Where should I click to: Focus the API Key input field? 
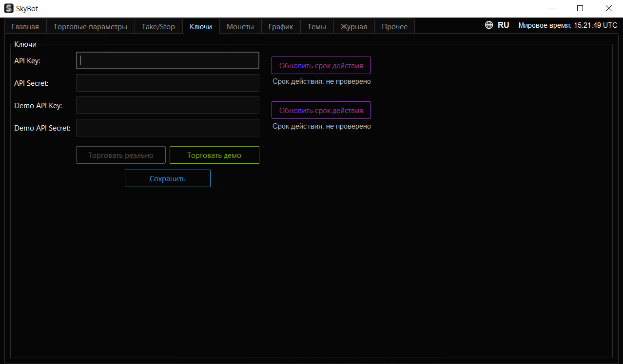click(168, 60)
